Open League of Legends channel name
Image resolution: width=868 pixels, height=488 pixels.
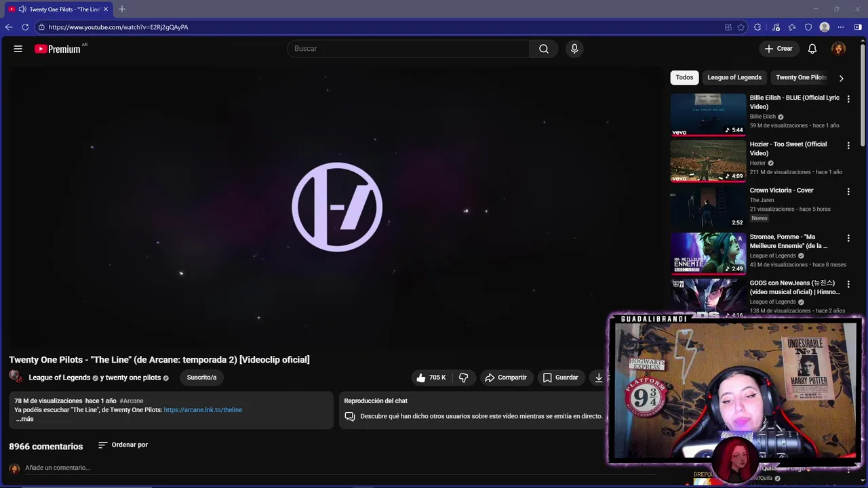tap(60, 378)
